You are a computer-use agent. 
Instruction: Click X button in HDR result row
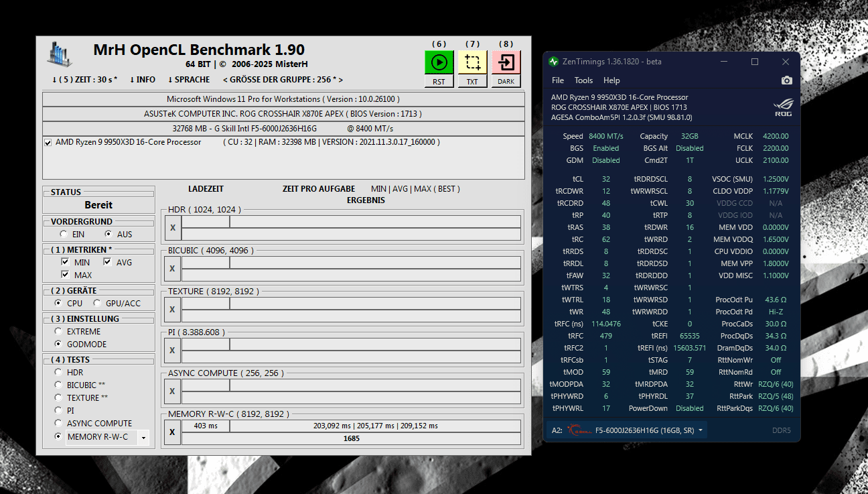click(172, 228)
